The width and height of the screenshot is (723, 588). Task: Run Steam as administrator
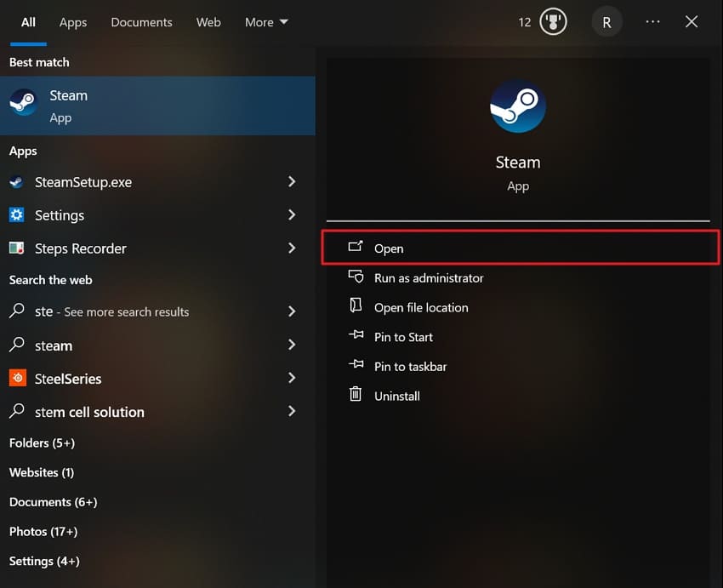tap(428, 277)
